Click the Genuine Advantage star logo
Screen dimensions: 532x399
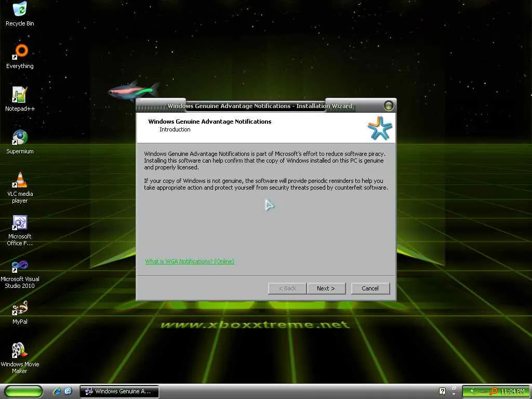tap(380, 128)
